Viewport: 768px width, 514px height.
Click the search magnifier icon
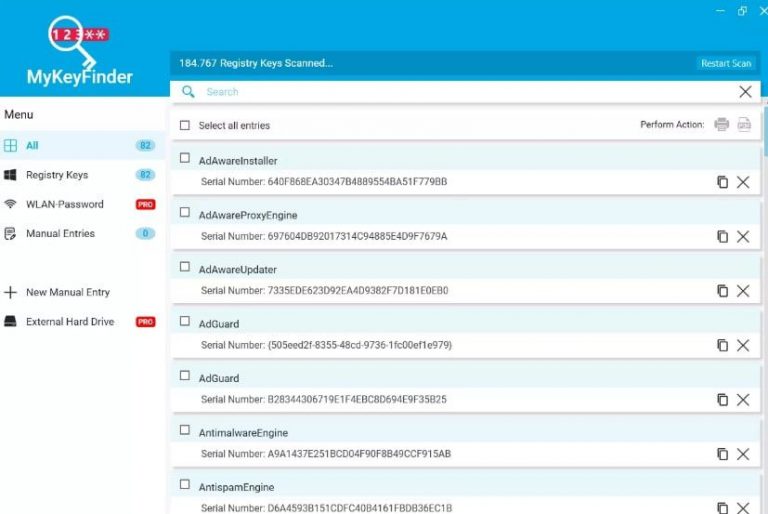(x=188, y=92)
